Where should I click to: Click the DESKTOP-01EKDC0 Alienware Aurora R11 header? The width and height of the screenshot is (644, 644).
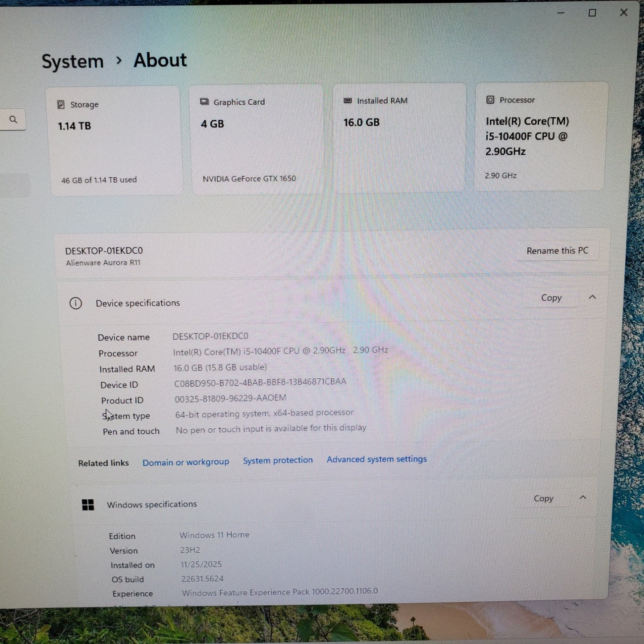104,256
